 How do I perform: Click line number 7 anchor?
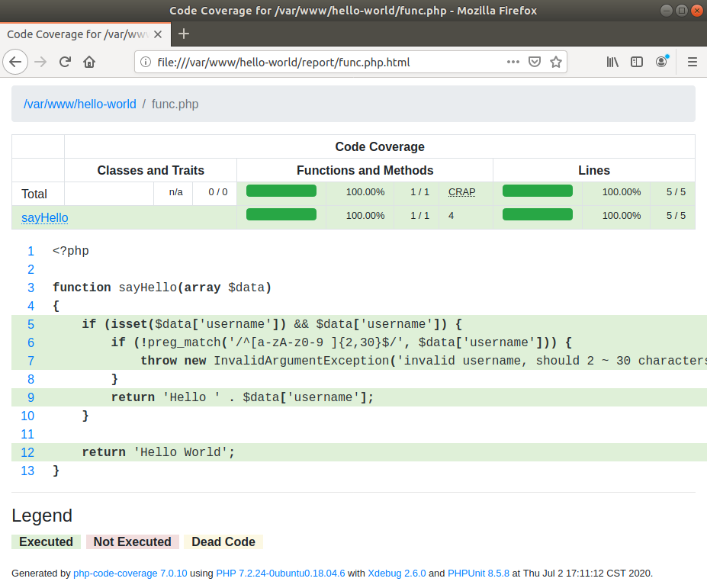click(31, 361)
